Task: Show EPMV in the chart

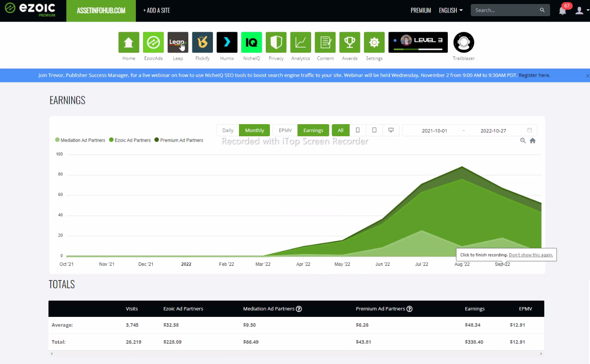Action: pos(285,130)
